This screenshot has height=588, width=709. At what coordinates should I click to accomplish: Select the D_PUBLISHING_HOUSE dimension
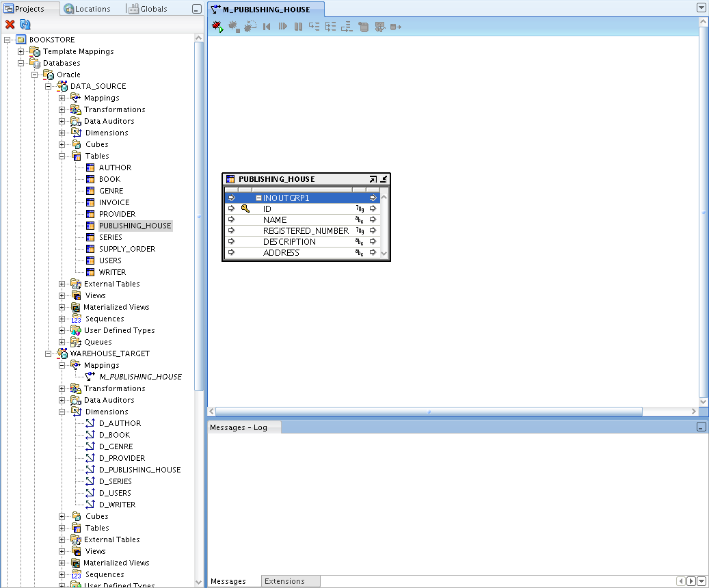[x=139, y=470]
